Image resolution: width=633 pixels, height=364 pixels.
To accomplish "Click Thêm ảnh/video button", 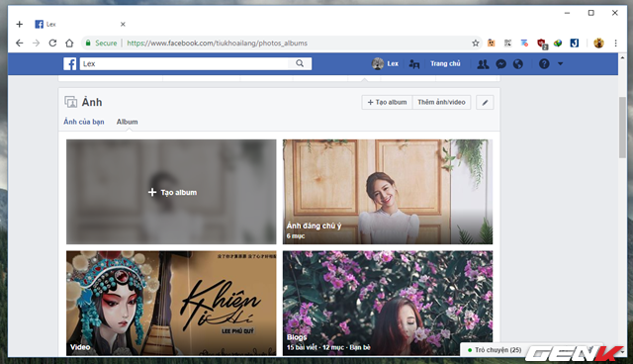I will pyautogui.click(x=441, y=102).
